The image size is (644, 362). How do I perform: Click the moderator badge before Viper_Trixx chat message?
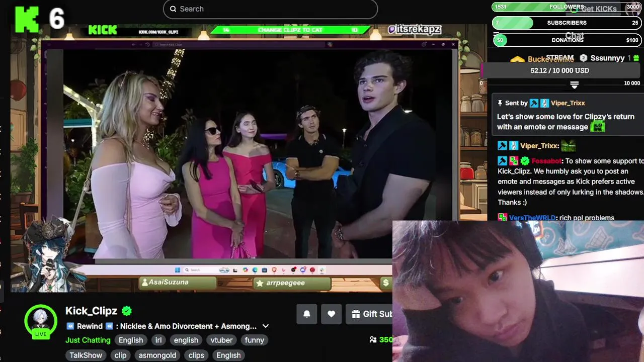[x=502, y=146]
